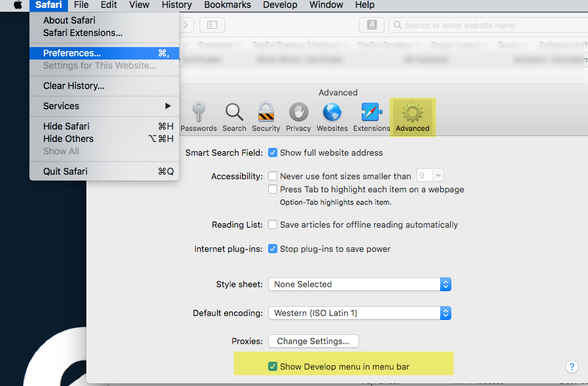Click the Safari menu title
This screenshot has height=386, width=588.
48,5
